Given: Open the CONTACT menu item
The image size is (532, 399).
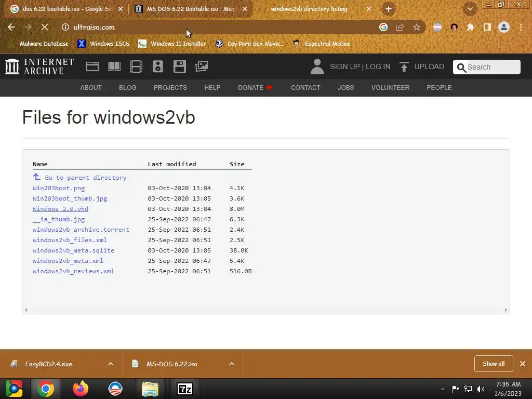Looking at the screenshot, I should [305, 87].
